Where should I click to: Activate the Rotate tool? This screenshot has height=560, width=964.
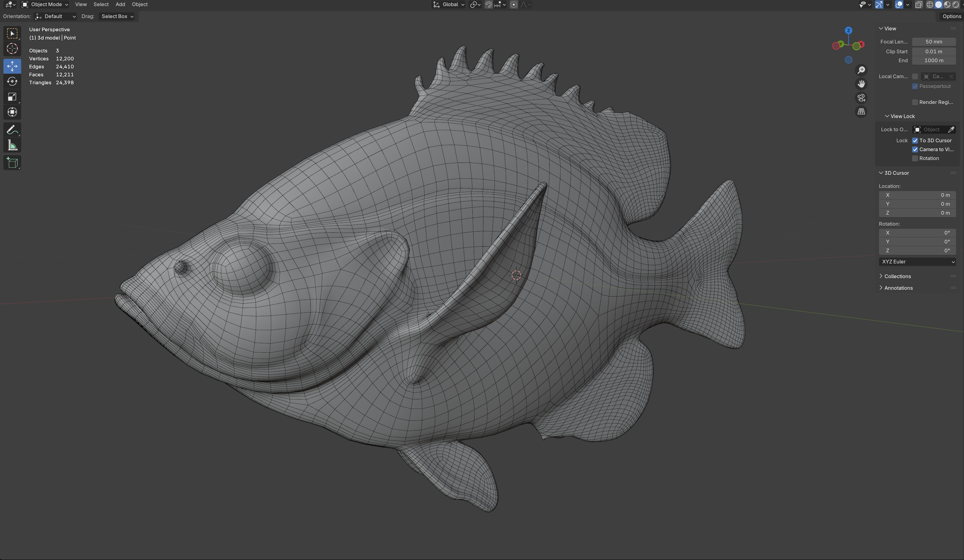tap(12, 81)
